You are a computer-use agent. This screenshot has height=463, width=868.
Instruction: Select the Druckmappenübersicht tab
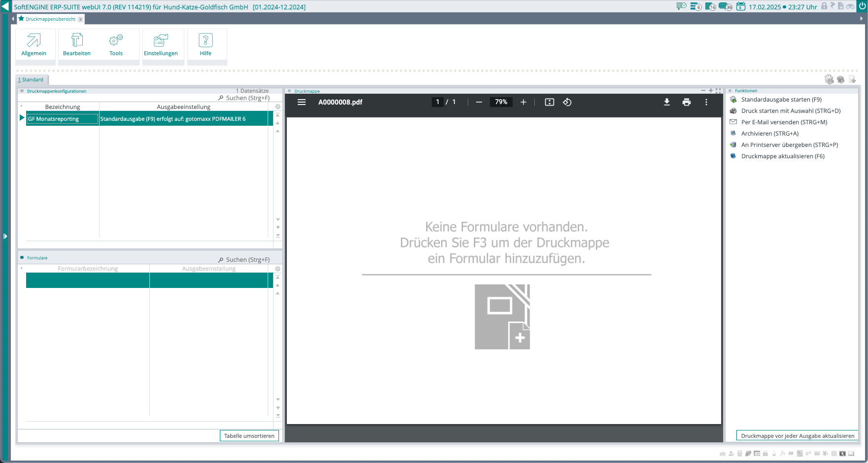tap(50, 19)
